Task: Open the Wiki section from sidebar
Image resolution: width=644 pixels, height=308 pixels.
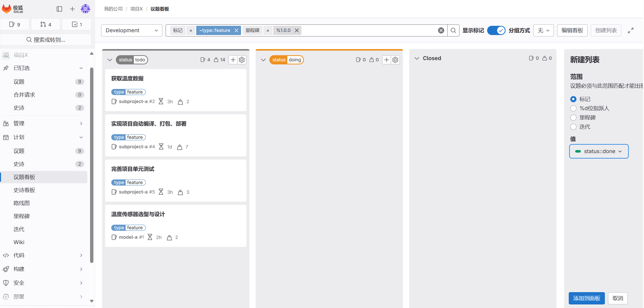Action: tap(19, 242)
